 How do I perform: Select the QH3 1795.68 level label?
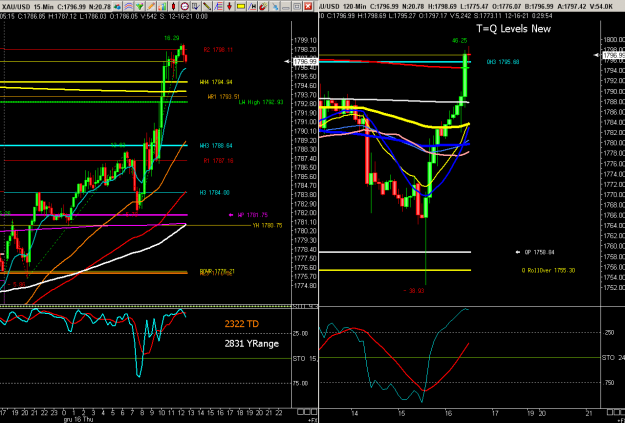tap(503, 62)
